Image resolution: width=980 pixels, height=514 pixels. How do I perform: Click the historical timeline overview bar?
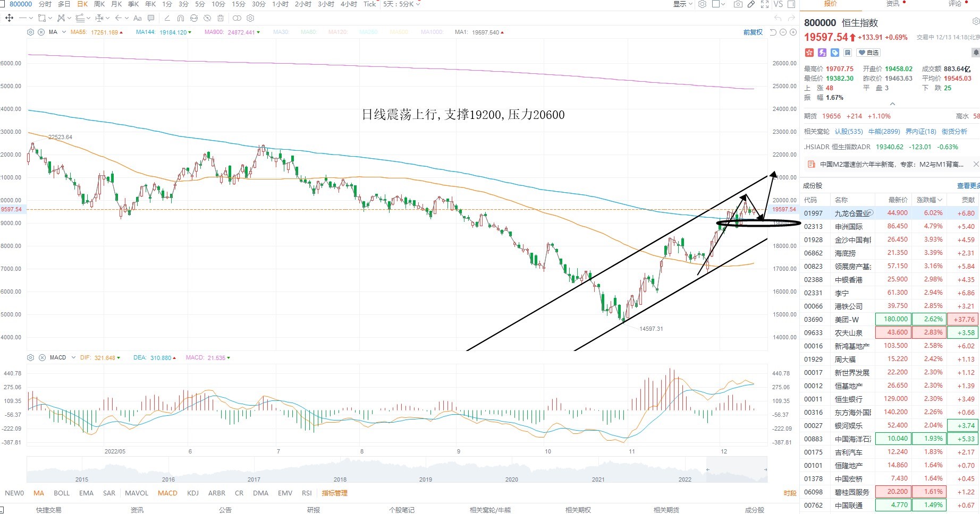point(397,469)
